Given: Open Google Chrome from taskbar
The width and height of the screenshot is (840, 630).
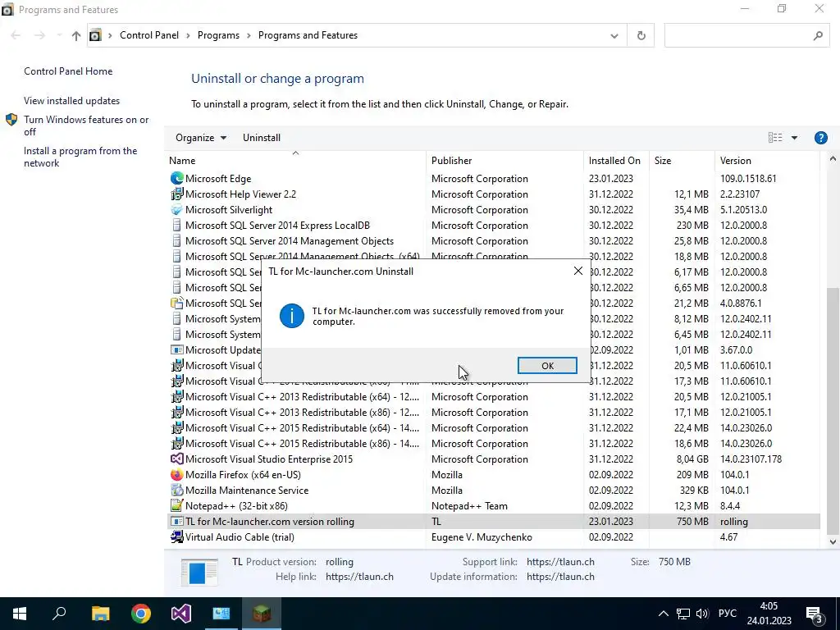Looking at the screenshot, I should tap(141, 614).
